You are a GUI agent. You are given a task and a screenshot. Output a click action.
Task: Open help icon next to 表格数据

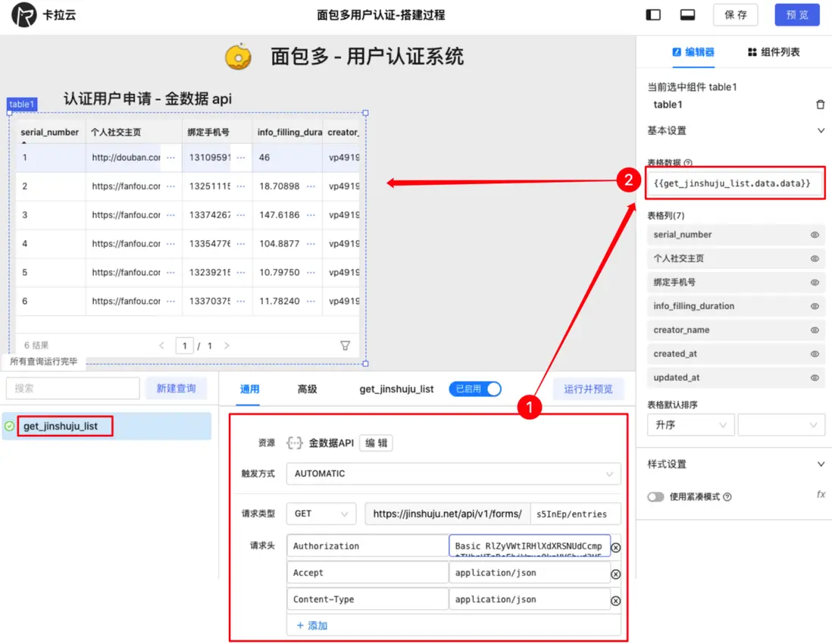coord(688,163)
